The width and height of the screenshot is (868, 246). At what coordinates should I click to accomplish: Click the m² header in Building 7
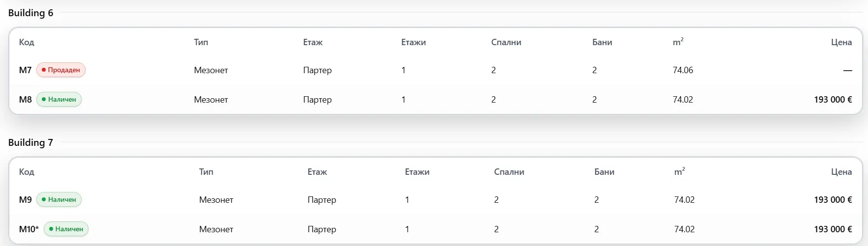pos(679,171)
